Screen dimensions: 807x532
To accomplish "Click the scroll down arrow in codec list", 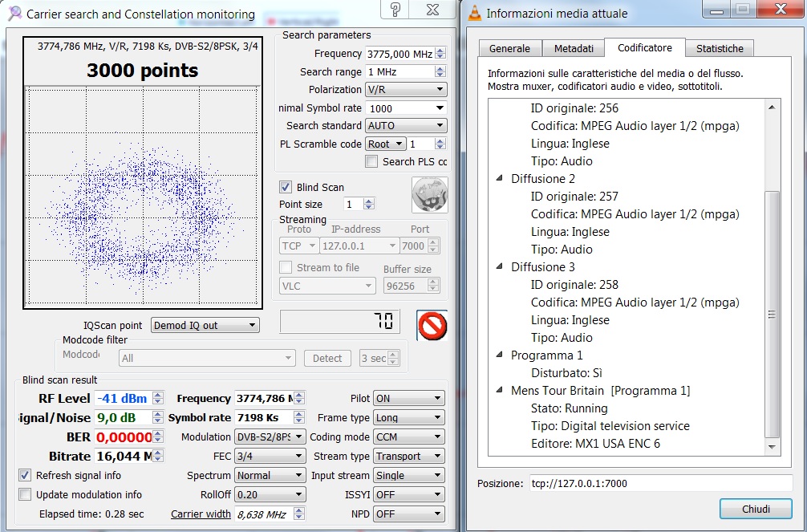I will pyautogui.click(x=772, y=447).
